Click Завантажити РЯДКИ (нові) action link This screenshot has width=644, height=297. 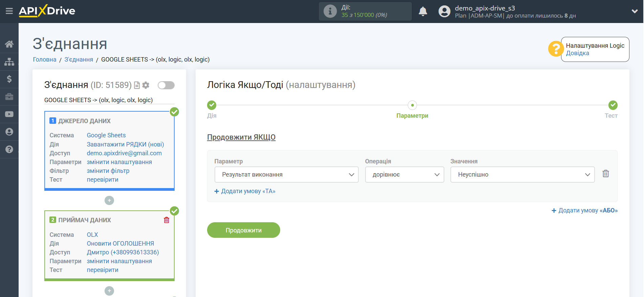125,144
